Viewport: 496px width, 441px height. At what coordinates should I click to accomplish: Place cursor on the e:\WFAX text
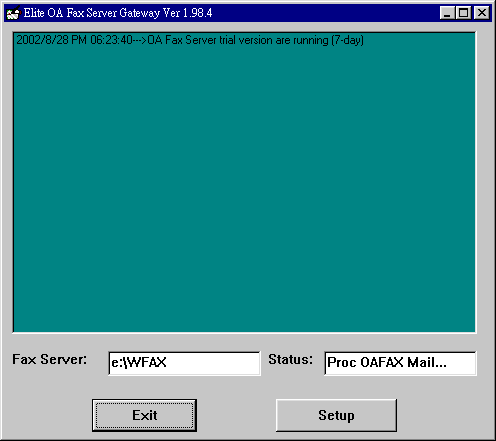[x=139, y=362]
